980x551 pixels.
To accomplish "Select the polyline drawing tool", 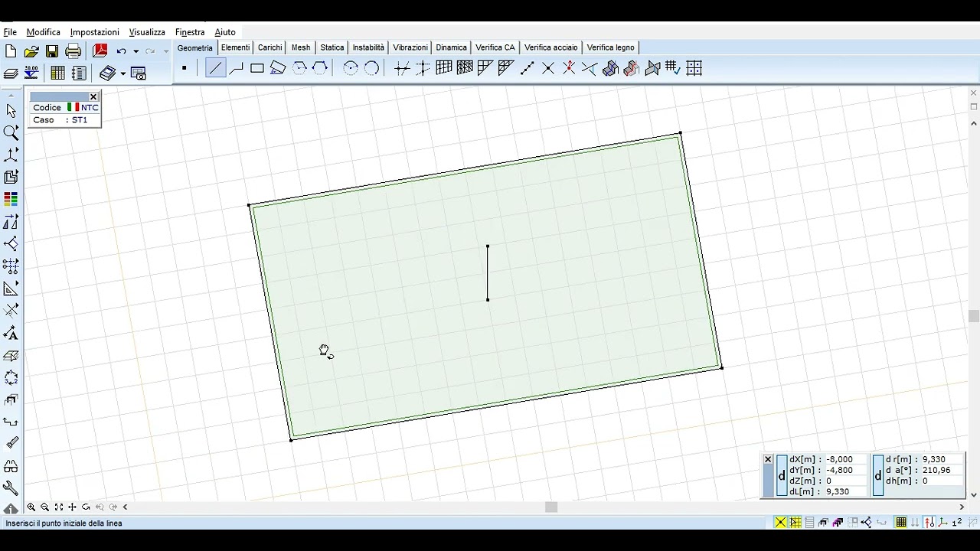I will click(237, 68).
